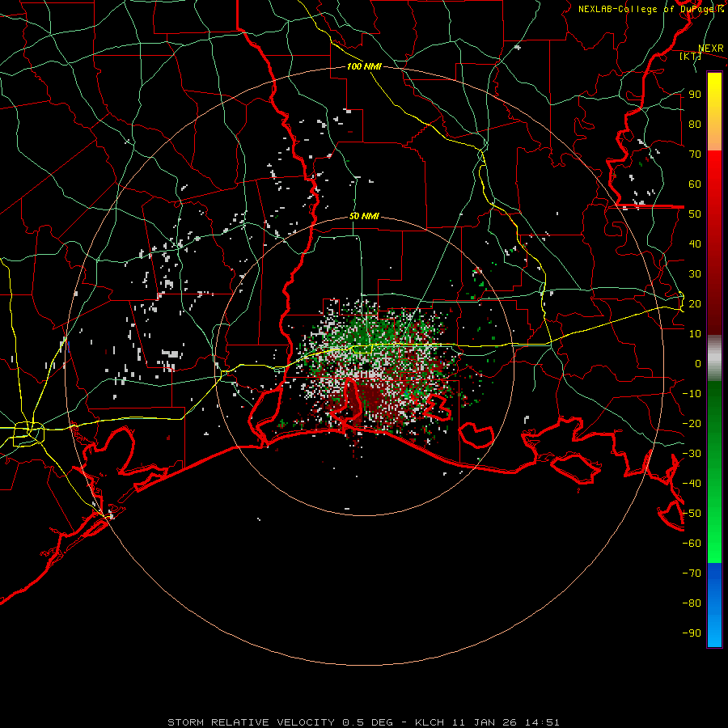728x728 pixels.
Task: Click the 80 value on velocity scale
Action: (x=695, y=125)
